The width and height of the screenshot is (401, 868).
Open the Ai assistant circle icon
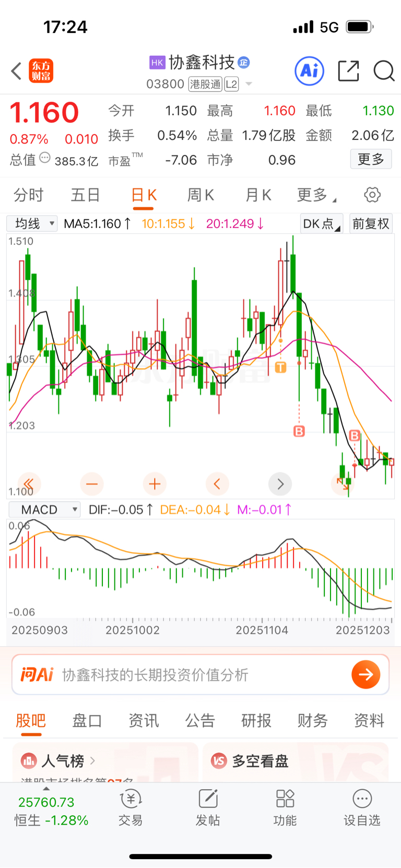click(x=310, y=70)
